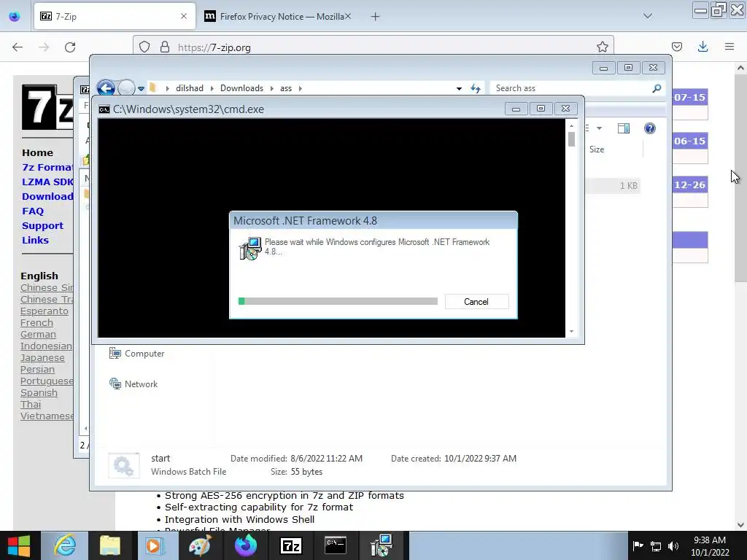
Task: Open the Support link
Action: click(x=42, y=226)
